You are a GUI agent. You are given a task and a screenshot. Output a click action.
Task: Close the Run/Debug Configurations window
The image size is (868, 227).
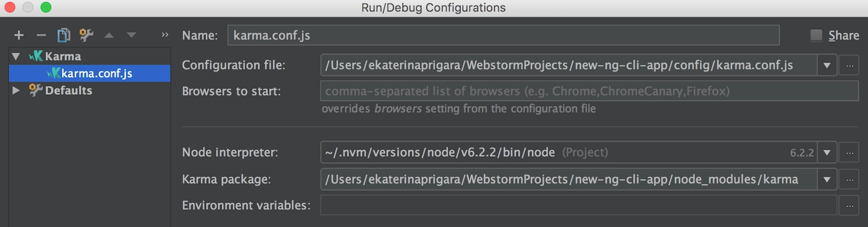10,8
